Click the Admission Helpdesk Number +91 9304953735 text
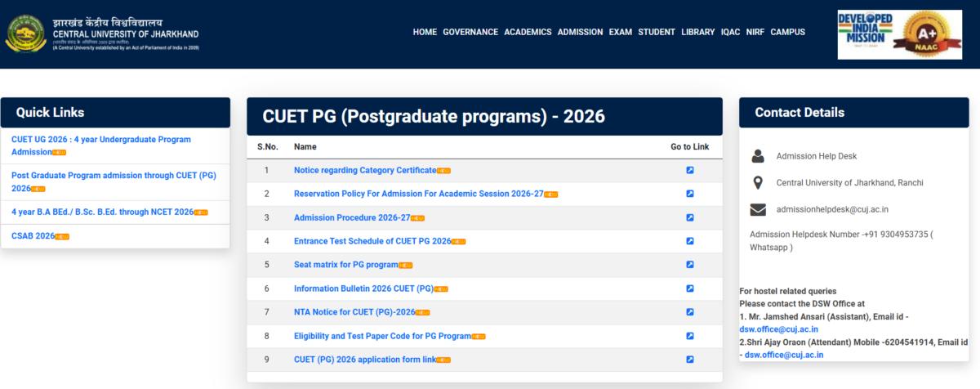This screenshot has height=389, width=980. (841, 240)
